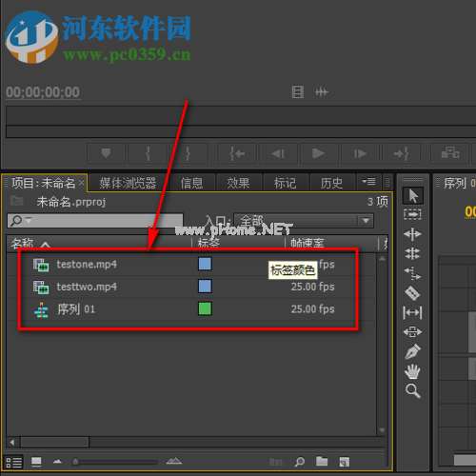Switch to the 信息 tab
Viewport: 476px width, 476px height.
pyautogui.click(x=191, y=183)
